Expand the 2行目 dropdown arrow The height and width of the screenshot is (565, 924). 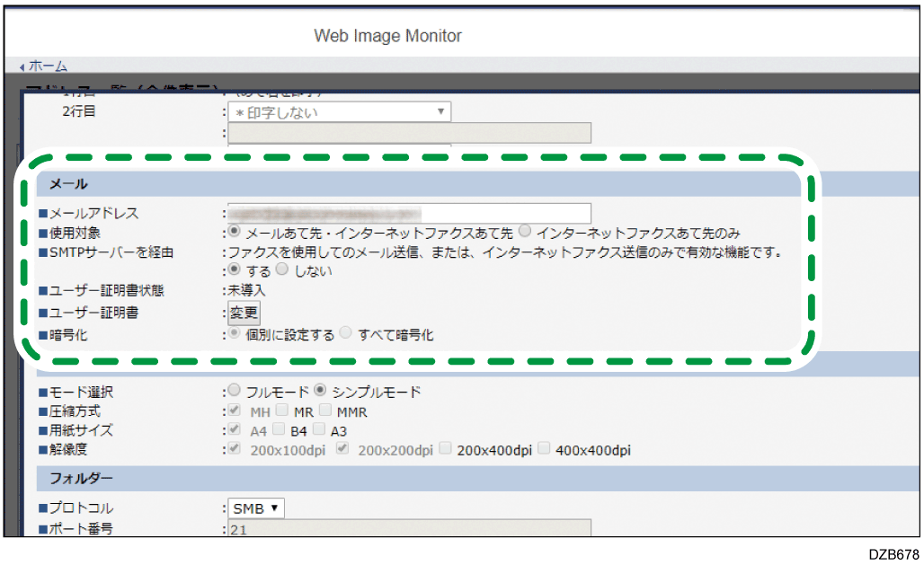(441, 111)
